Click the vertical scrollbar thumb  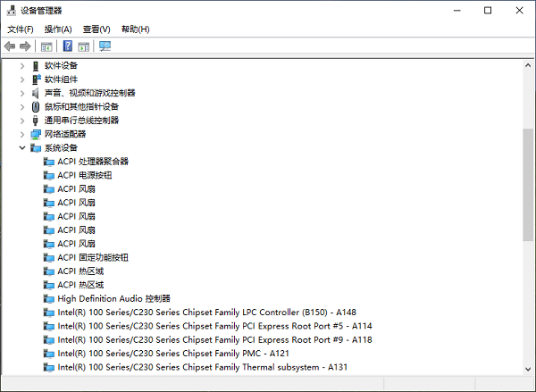point(528,185)
